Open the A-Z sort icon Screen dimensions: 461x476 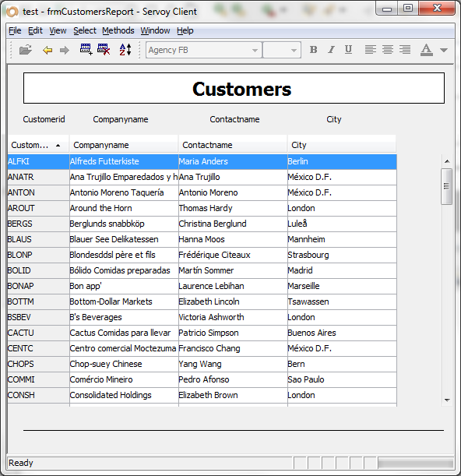point(125,50)
